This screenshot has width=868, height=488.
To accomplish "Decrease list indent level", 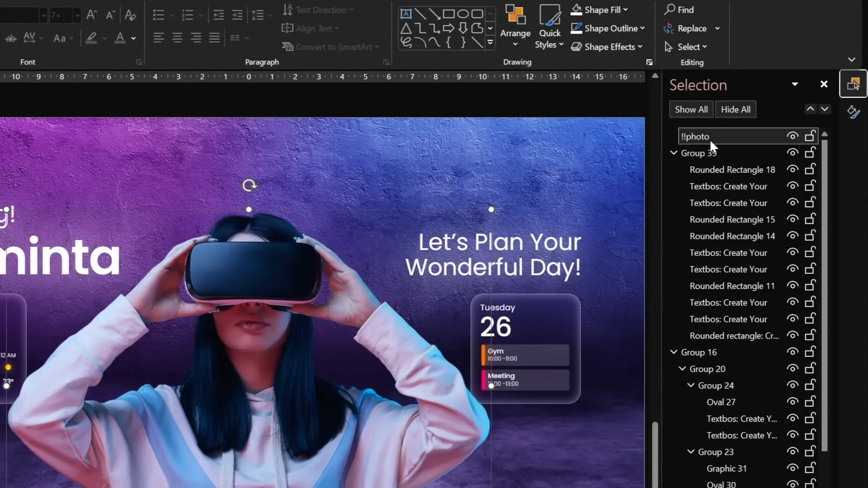I will (x=219, y=15).
